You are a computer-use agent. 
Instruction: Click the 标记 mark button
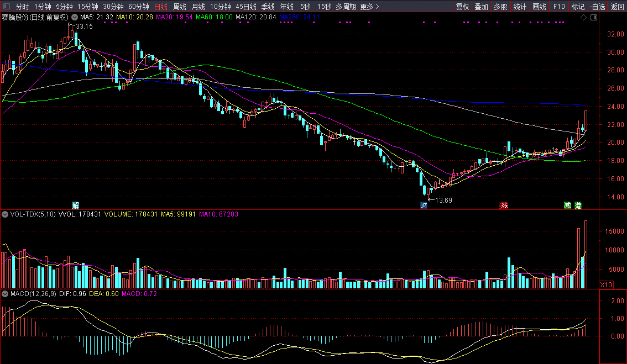578,7
